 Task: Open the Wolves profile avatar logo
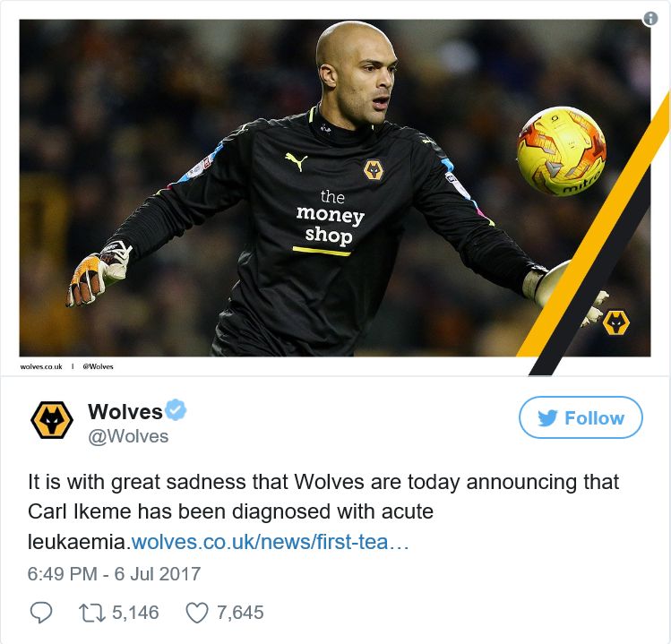tap(52, 420)
